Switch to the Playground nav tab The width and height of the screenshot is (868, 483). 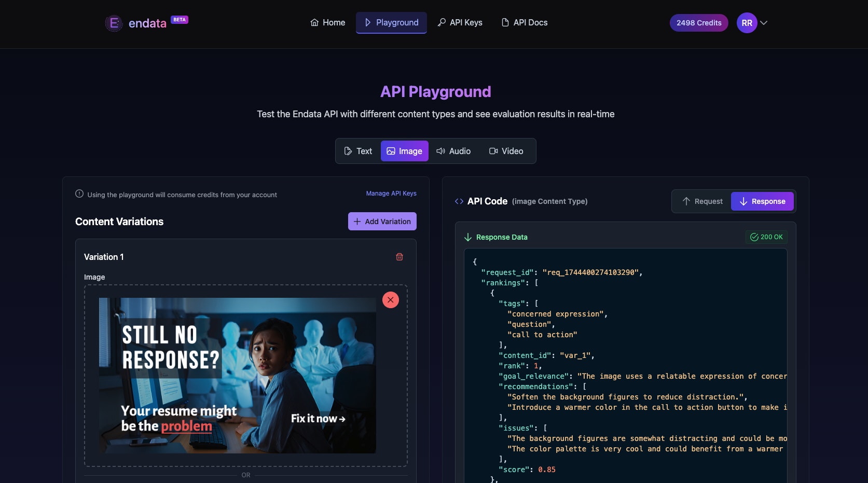click(x=391, y=23)
